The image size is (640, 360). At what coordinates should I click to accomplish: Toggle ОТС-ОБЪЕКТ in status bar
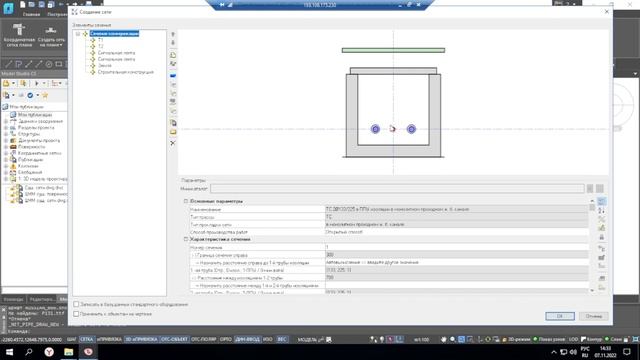pos(174,339)
